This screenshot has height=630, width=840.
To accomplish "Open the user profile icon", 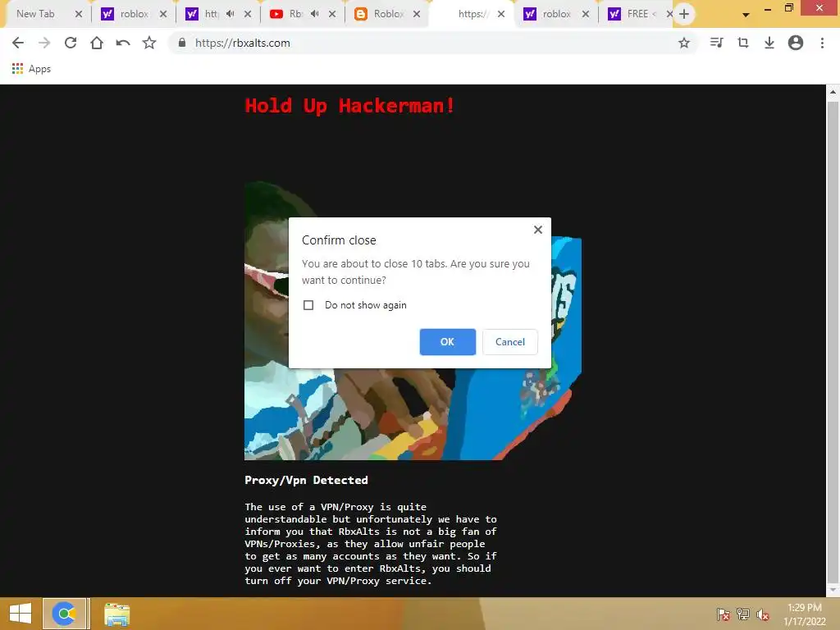I will 796,43.
